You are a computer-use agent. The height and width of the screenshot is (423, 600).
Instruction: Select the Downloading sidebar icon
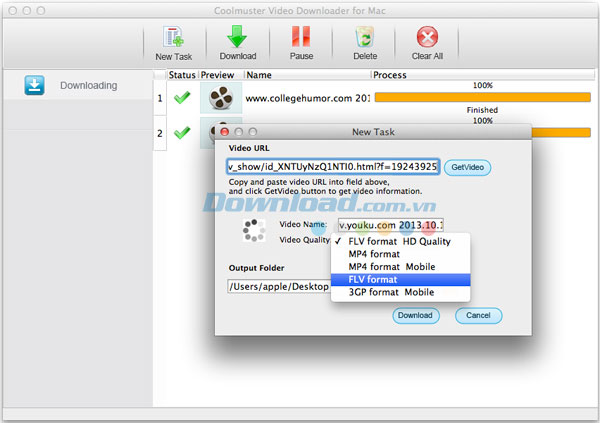coord(34,85)
